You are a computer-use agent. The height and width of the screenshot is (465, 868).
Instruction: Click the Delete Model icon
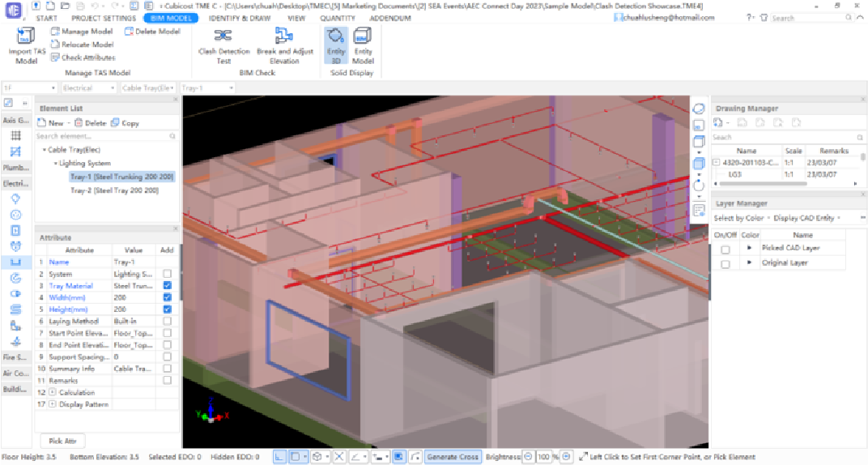coord(130,32)
